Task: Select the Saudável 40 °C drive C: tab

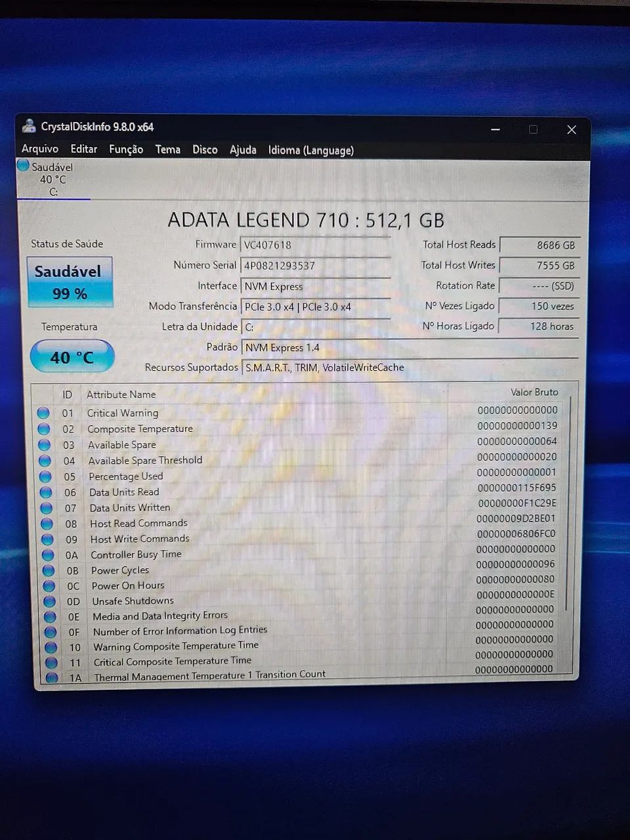Action: tap(52, 179)
